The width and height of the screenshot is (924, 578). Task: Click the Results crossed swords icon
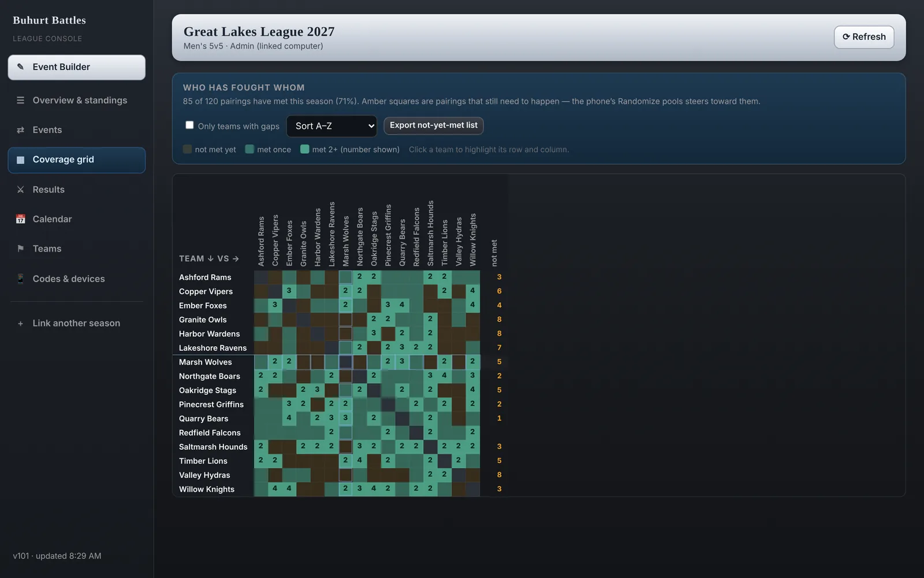(x=21, y=190)
